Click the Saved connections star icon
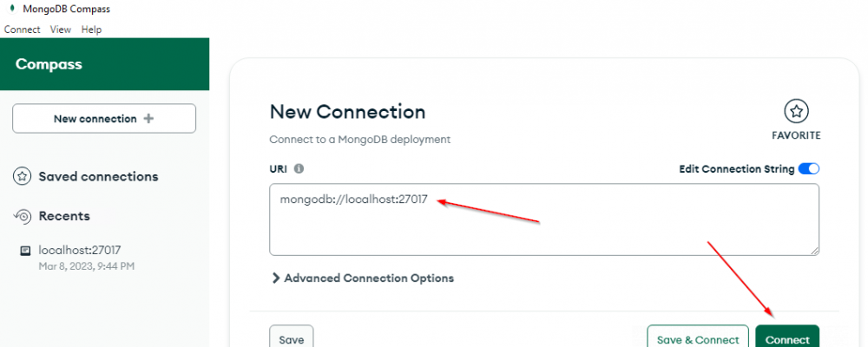868x347 pixels. coord(23,177)
